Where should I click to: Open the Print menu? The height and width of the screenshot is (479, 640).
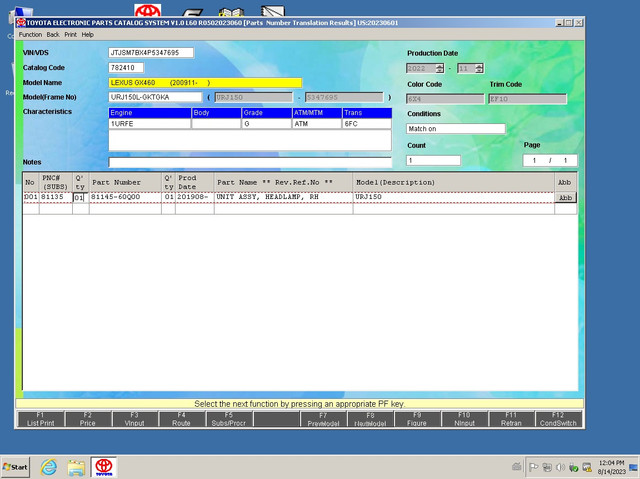(x=70, y=35)
